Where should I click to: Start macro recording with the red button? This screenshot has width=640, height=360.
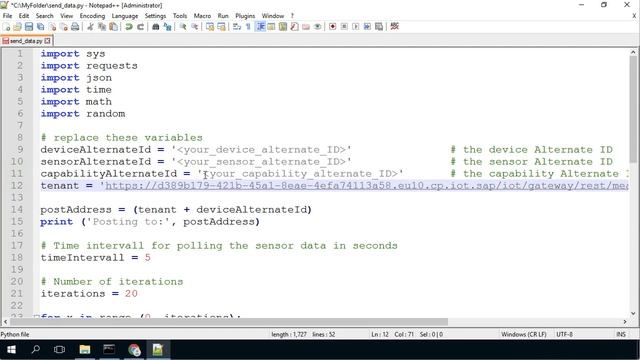(333, 27)
